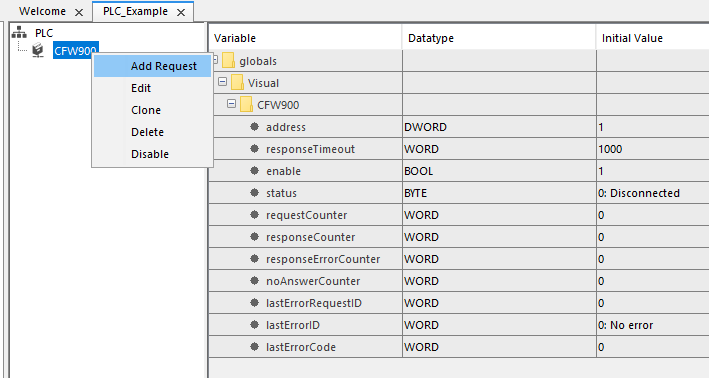Click the bullet icon beside responseTimeout

pos(255,149)
